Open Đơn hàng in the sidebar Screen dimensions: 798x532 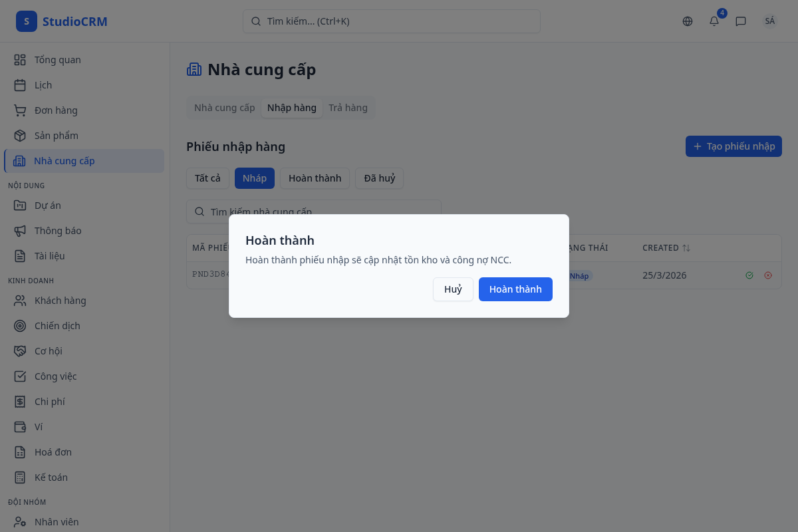pos(56,110)
